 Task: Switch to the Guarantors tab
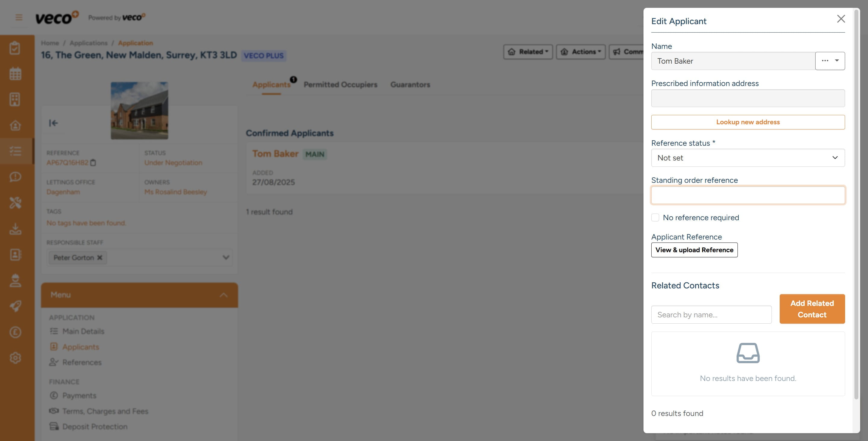410,85
